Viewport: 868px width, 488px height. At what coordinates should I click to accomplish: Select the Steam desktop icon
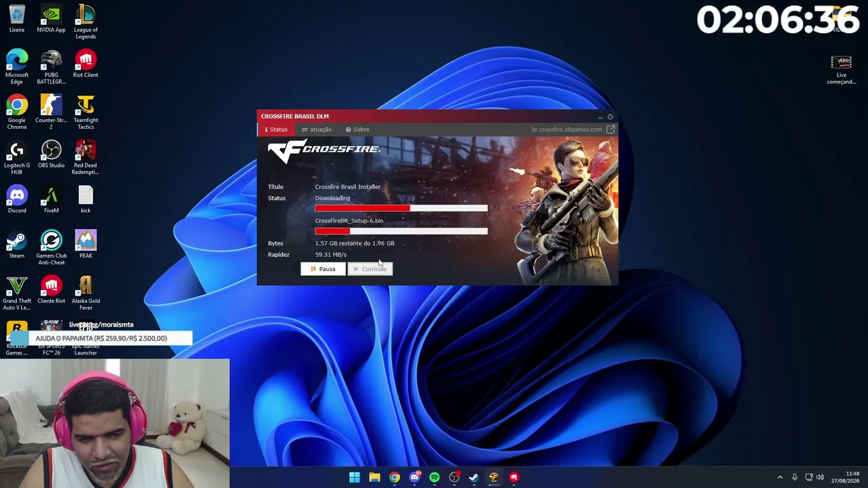[x=17, y=245]
